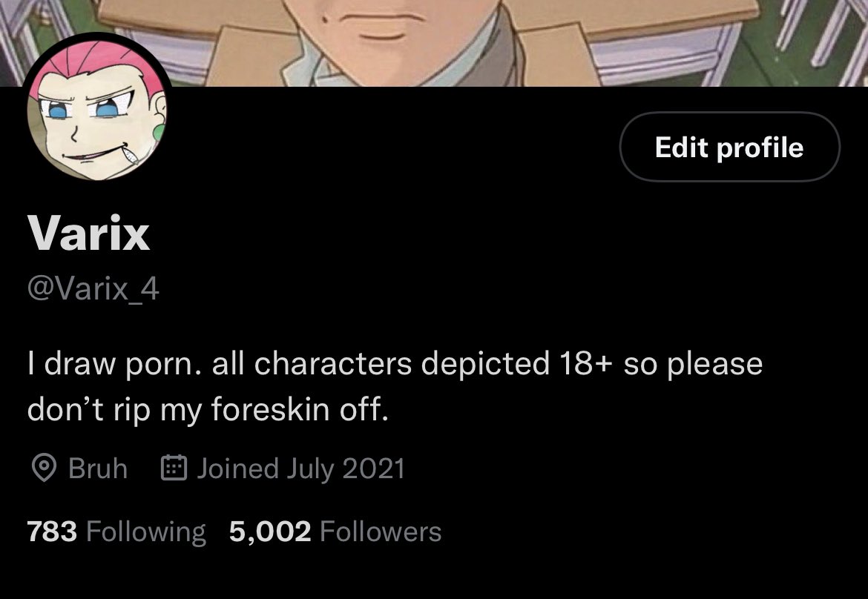Click the 783 count number
This screenshot has height=599, width=868.
52,532
